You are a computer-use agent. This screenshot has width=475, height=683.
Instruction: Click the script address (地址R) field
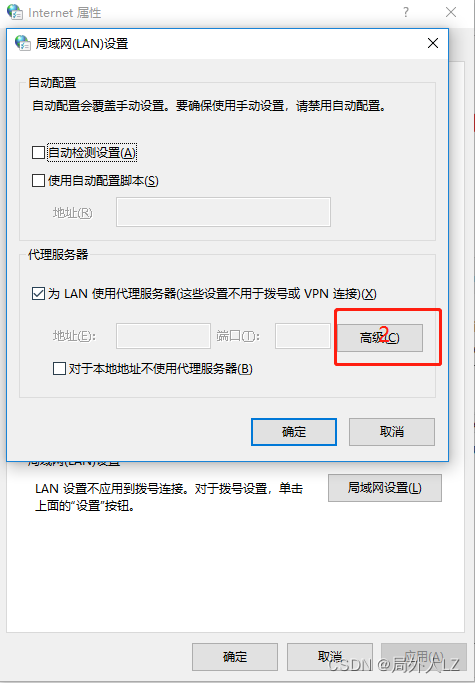(223, 212)
